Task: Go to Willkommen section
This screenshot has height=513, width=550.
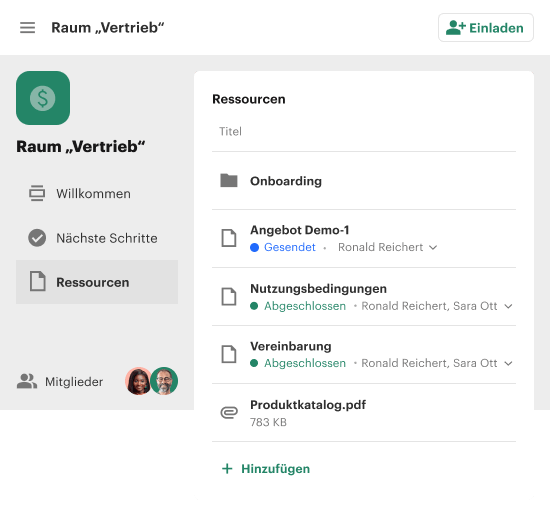Action: pyautogui.click(x=97, y=194)
